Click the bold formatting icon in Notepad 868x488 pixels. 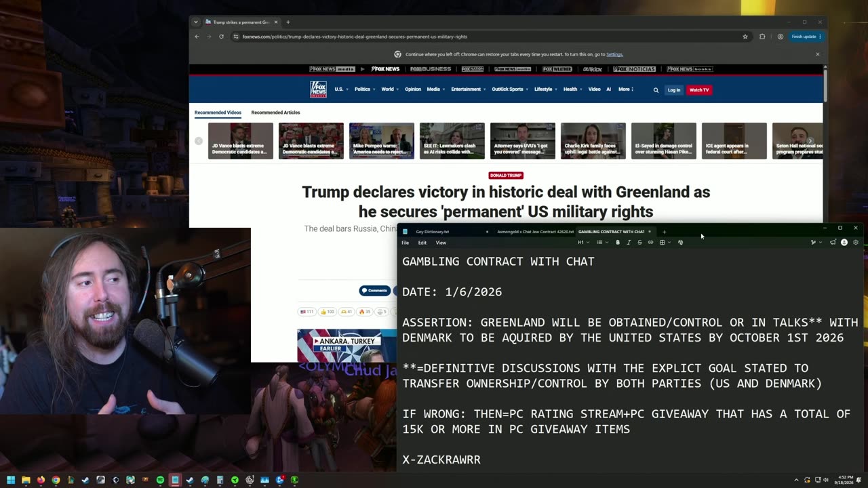point(618,243)
